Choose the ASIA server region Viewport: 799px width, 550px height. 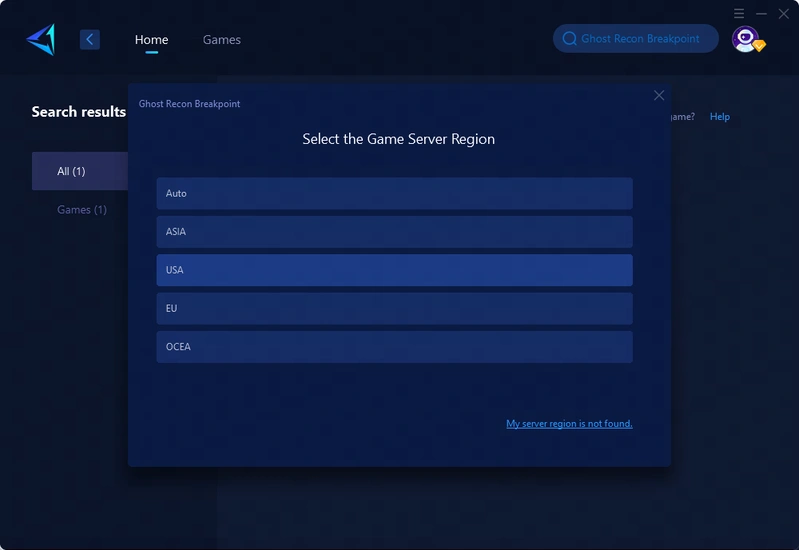(394, 232)
